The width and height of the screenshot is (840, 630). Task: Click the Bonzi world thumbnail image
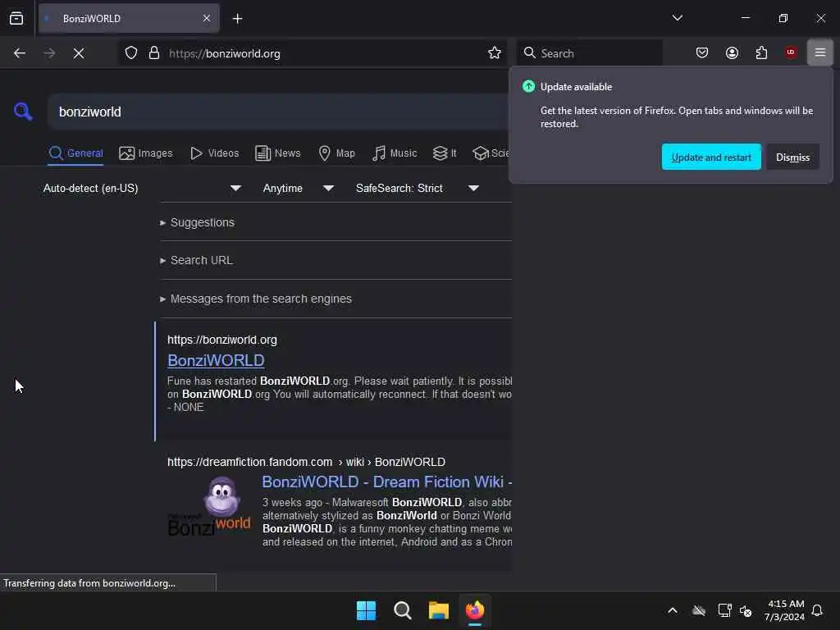tap(209, 507)
